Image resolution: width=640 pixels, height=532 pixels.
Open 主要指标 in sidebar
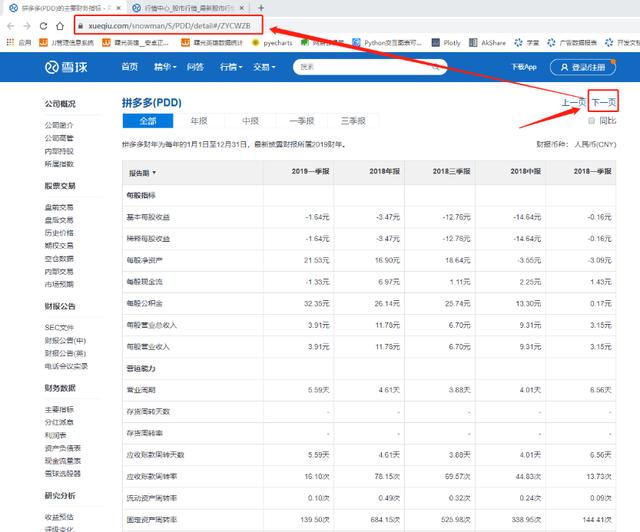point(59,409)
